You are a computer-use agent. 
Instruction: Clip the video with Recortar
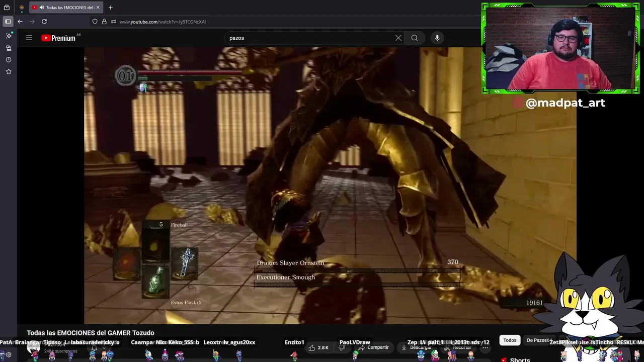(458, 347)
